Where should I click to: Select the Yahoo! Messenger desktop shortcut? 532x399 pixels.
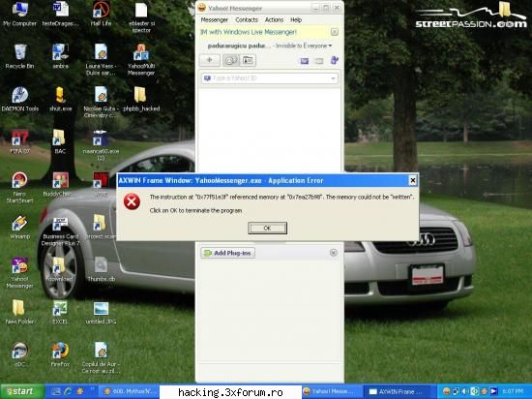click(19, 273)
